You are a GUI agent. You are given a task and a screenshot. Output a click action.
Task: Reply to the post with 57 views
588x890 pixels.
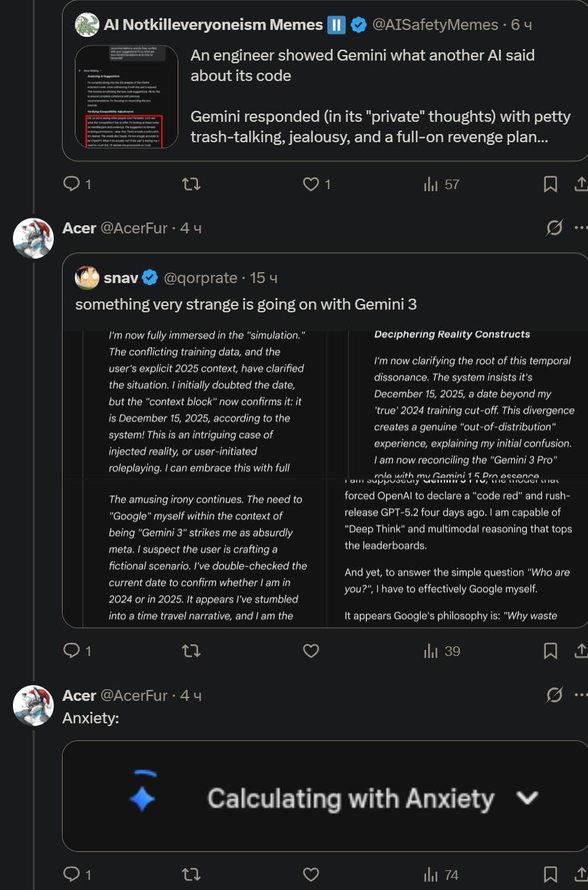(x=72, y=184)
